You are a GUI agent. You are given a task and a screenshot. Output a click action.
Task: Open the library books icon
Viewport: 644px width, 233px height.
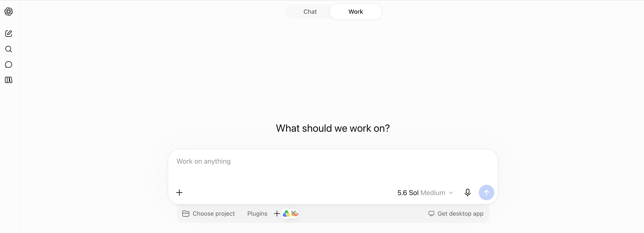[9, 80]
